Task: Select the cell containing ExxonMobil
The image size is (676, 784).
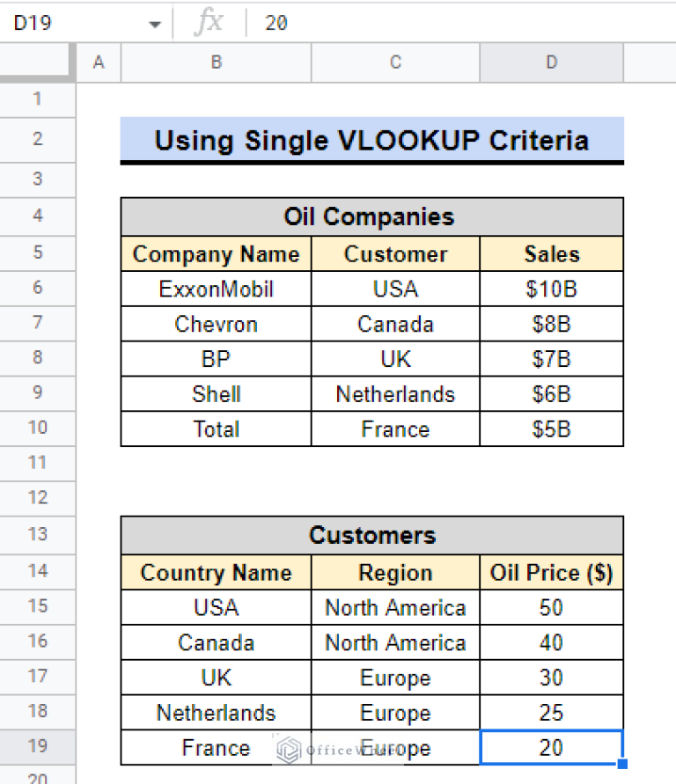Action: (x=215, y=289)
